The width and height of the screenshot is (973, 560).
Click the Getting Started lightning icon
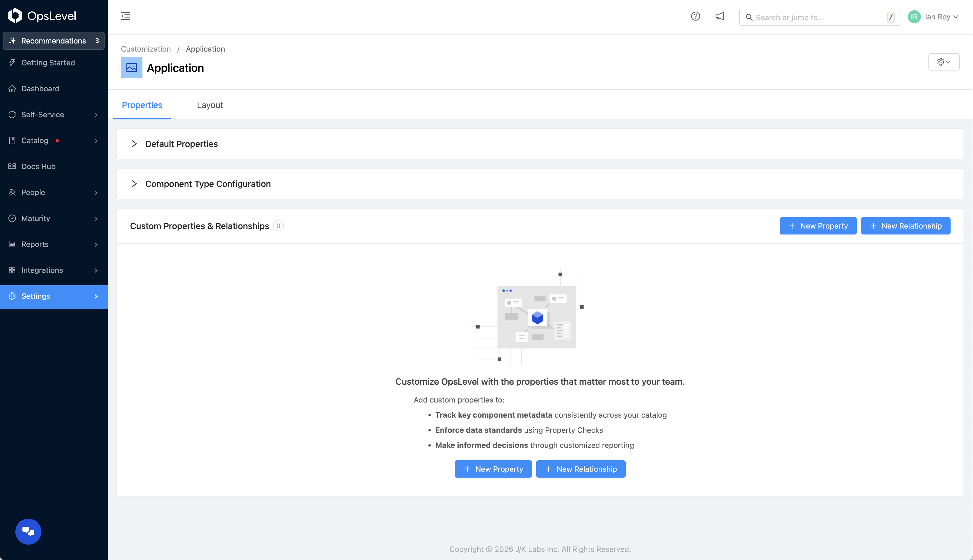click(12, 63)
